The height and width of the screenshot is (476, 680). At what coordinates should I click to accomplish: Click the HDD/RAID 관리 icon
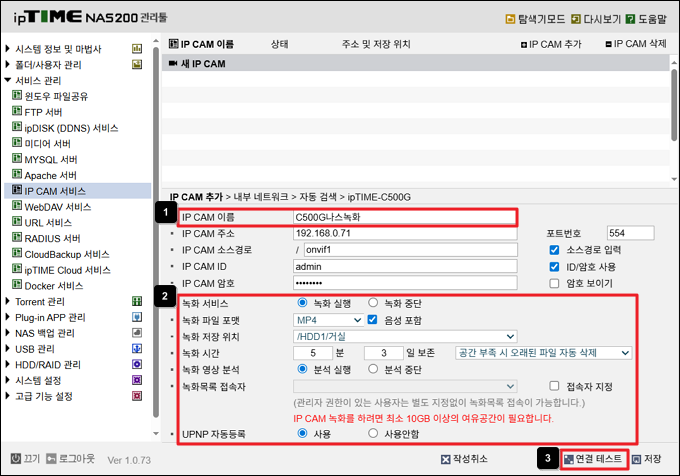pos(137,365)
